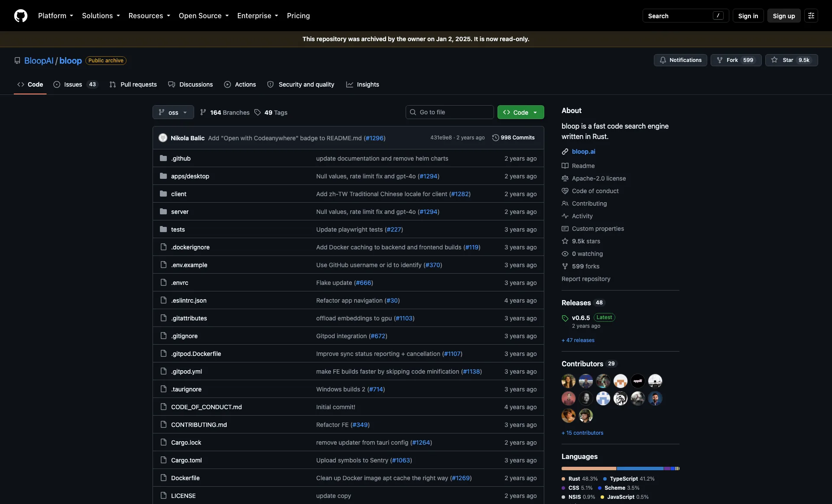The height and width of the screenshot is (504, 832).
Task: Open the 998 Commits history
Action: pyautogui.click(x=513, y=138)
